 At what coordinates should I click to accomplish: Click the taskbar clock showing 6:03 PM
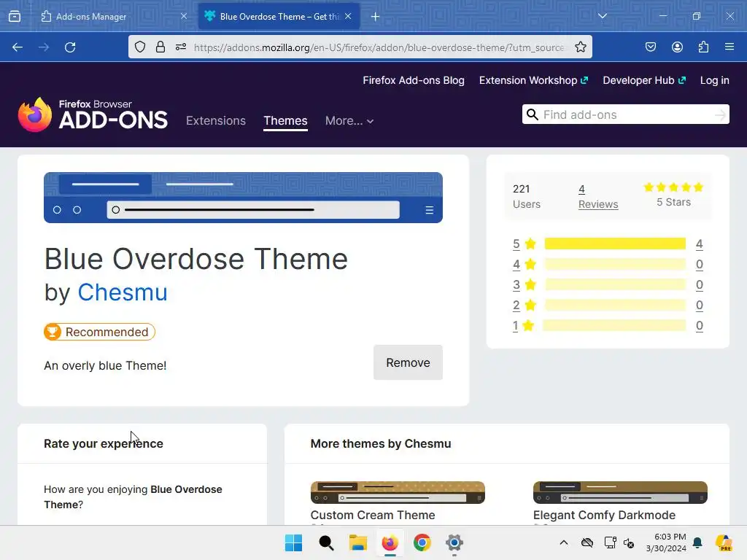coord(666,542)
